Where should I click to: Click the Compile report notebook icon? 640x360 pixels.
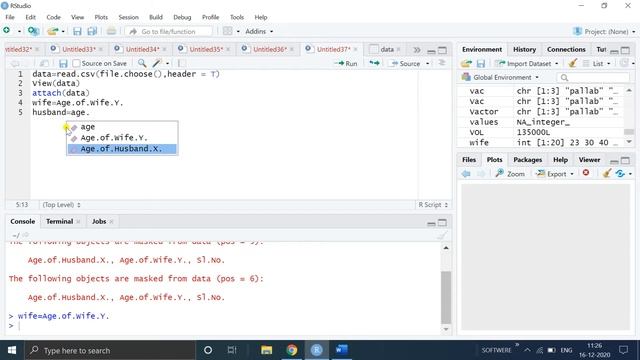(x=182, y=63)
